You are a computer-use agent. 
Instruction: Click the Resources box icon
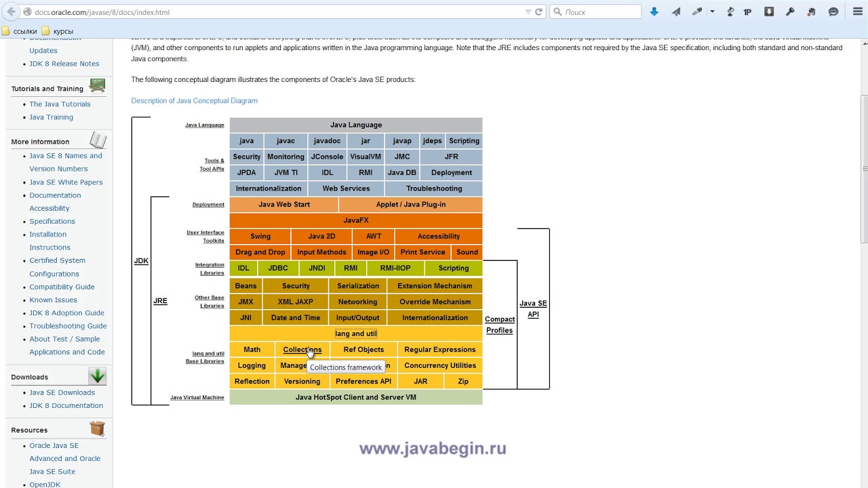pos(98,428)
